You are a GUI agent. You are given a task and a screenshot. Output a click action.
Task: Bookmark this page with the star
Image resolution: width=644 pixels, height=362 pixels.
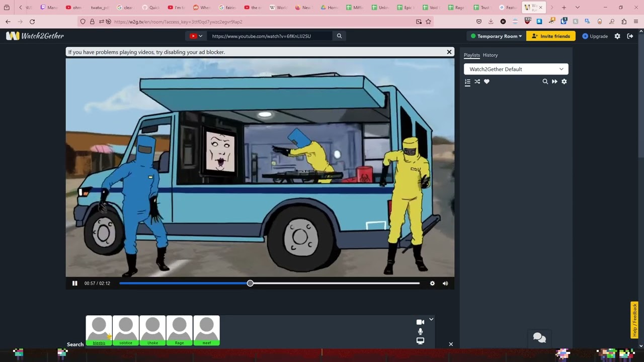[x=428, y=22]
